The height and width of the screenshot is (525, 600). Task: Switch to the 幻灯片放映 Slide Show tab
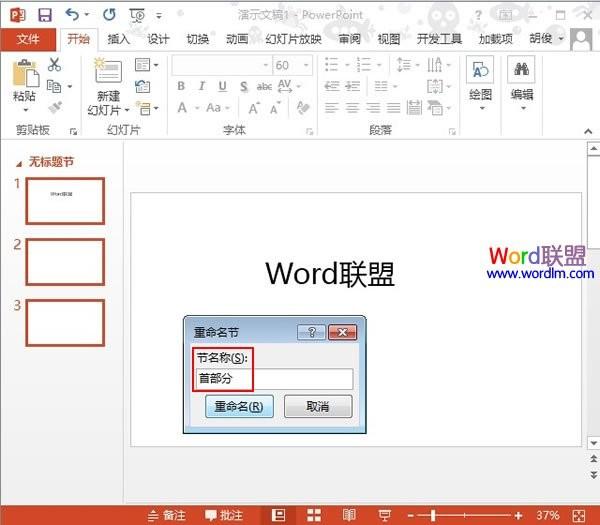[293, 39]
